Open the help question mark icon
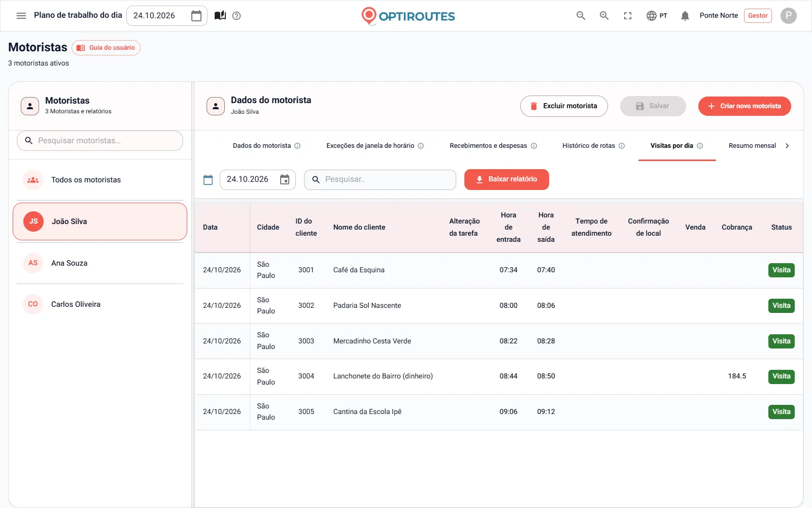The image size is (812, 508). tap(236, 16)
